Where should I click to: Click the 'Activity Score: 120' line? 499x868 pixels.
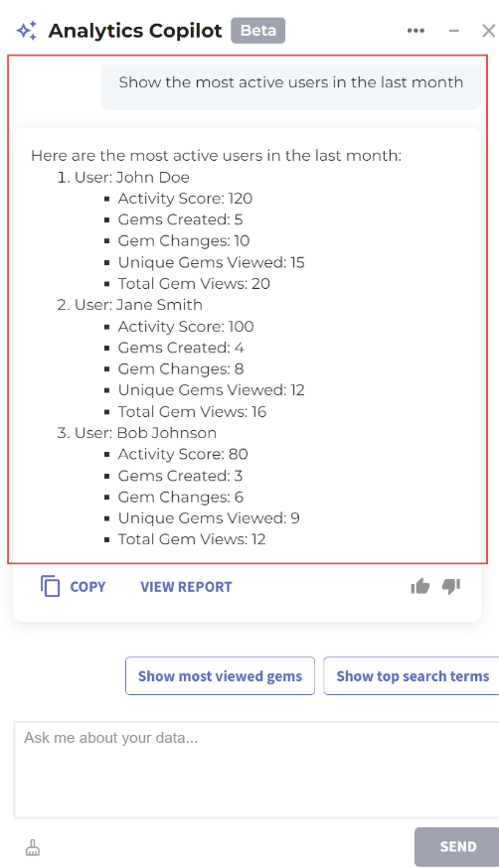click(x=185, y=199)
